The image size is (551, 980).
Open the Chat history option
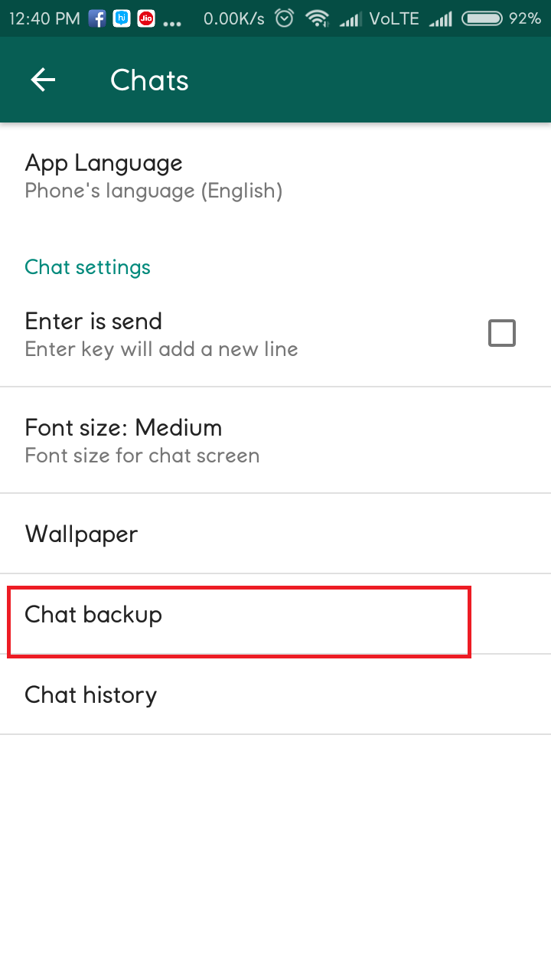(x=90, y=694)
